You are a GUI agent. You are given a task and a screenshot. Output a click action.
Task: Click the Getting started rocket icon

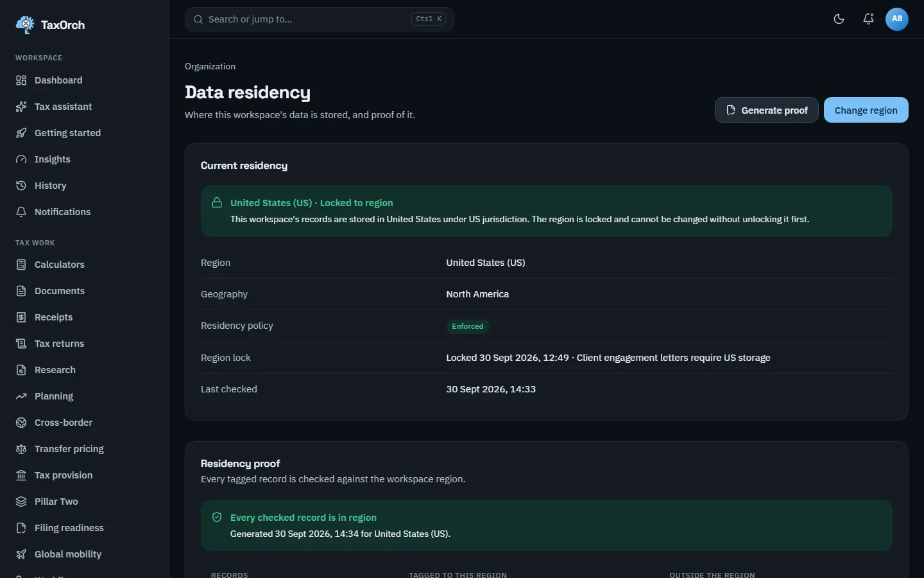coord(21,133)
